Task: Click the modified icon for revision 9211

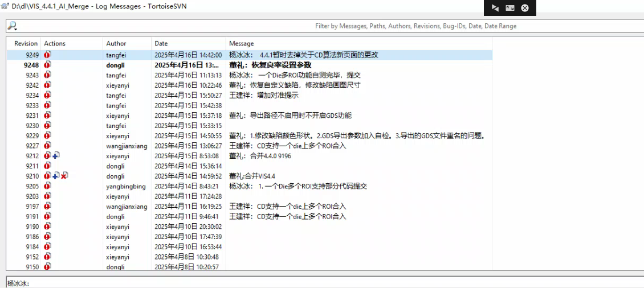Action: pyautogui.click(x=47, y=166)
